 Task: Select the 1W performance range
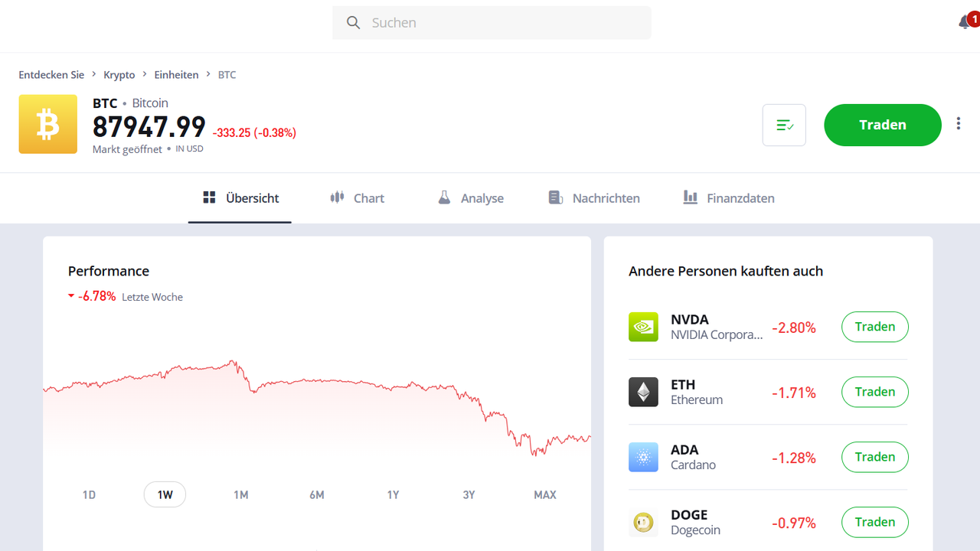coord(165,495)
